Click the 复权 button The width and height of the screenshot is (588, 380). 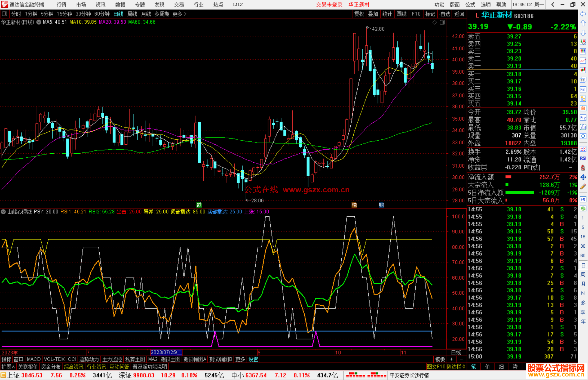coord(359,14)
